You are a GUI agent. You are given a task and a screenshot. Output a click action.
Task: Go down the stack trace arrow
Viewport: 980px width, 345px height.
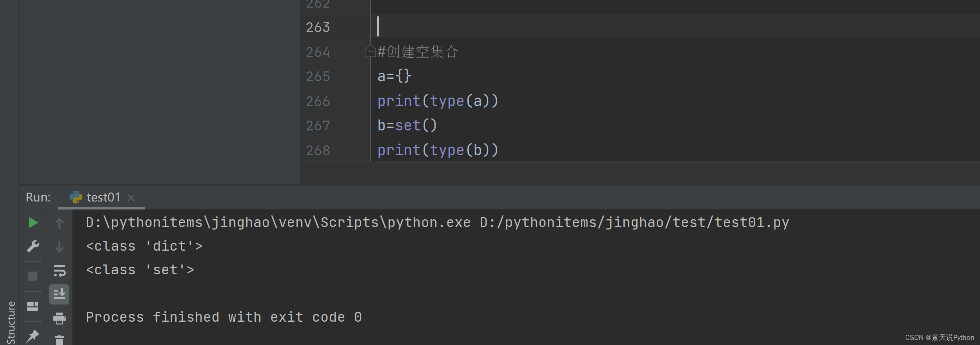tap(59, 247)
